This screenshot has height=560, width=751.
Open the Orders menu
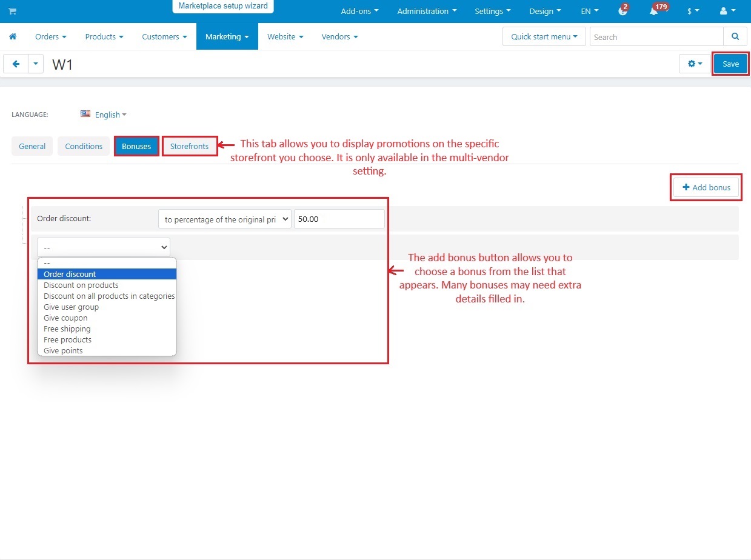[51, 36]
